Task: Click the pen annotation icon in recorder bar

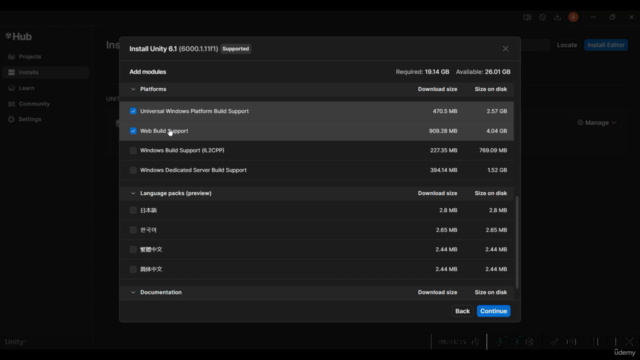Action: pos(554,342)
